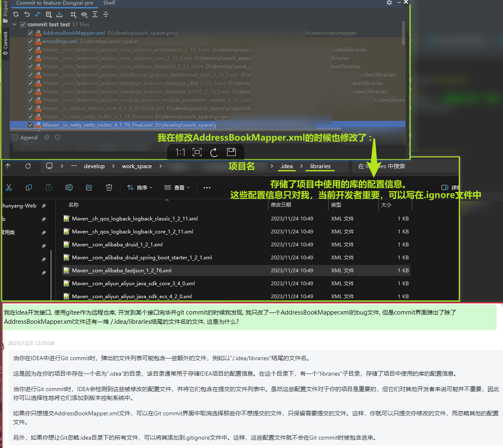Viewport: 503px width, 448px height.
Task: Click the Rollback icon in Commit toolbar
Action: coord(27,14)
